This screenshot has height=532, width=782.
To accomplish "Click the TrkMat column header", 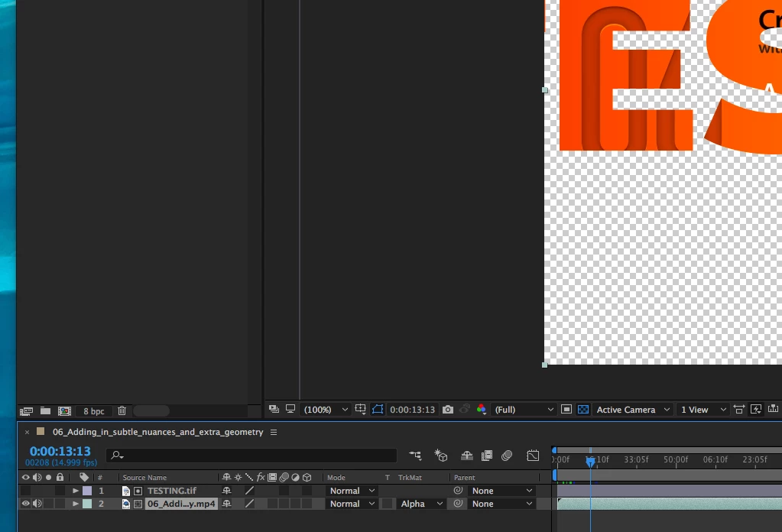I will click(x=410, y=478).
